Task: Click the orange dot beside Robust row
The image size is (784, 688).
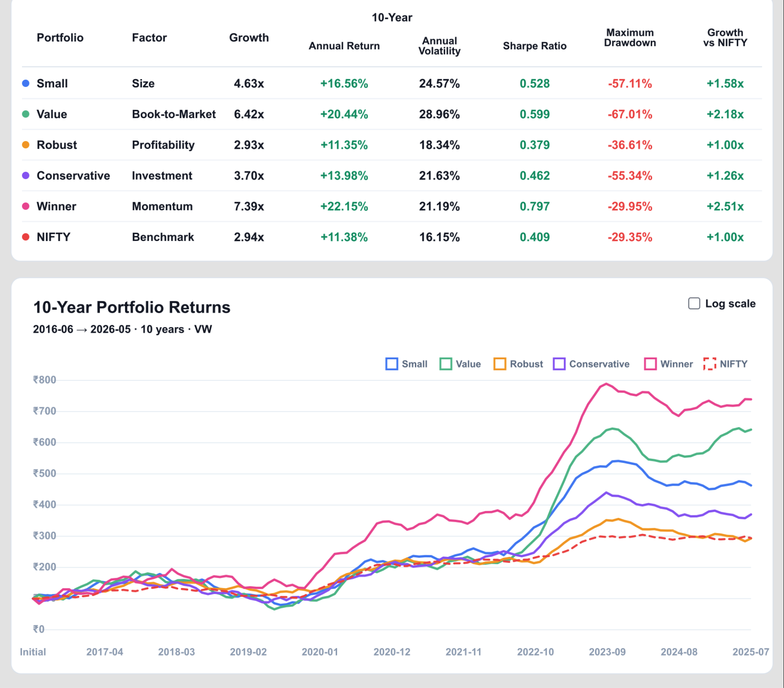Action: [26, 145]
